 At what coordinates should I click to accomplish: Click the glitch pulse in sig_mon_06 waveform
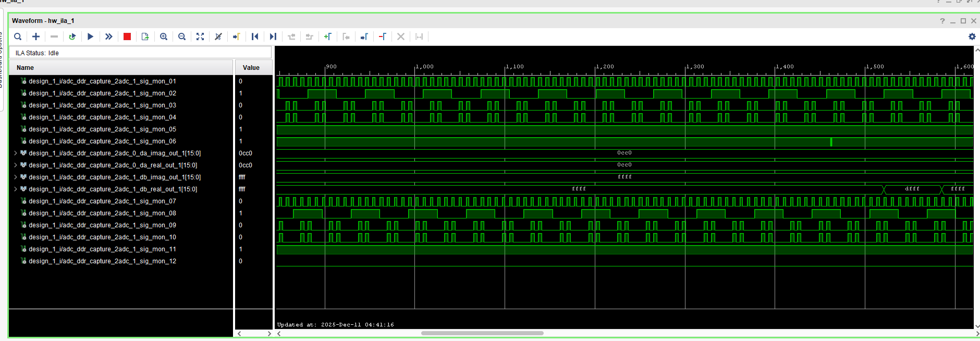[831, 142]
